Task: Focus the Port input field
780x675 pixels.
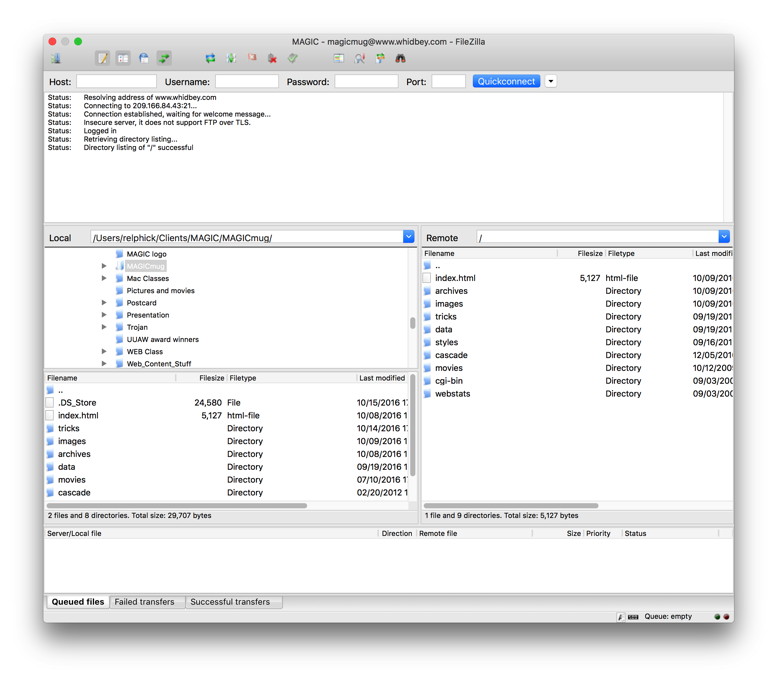Action: 448,82
